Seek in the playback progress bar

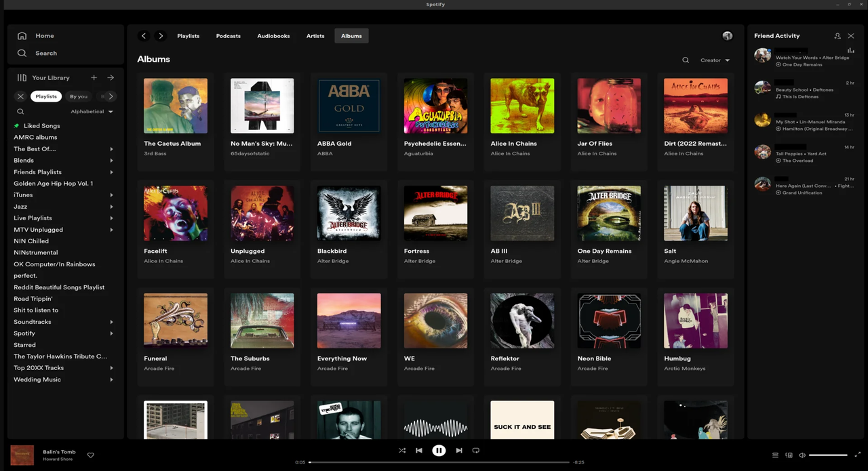(439, 462)
